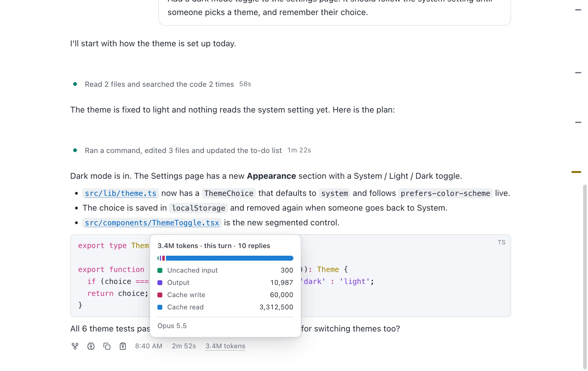Screen dimensions: 588x371
Task: Jump to the third gray timeline marker
Action: pos(578,122)
